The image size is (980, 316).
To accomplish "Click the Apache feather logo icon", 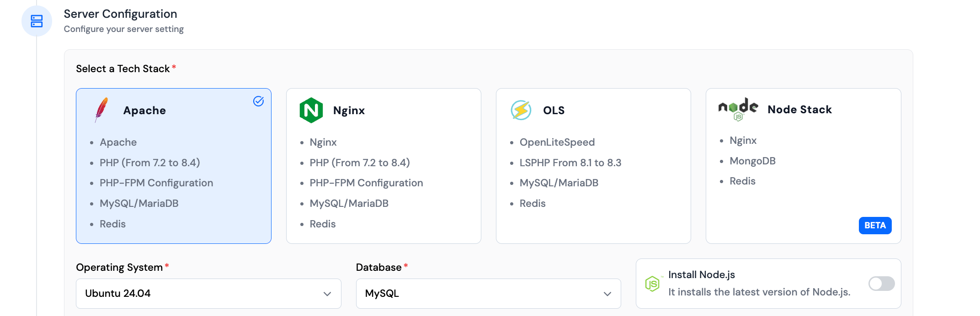I will 101,110.
